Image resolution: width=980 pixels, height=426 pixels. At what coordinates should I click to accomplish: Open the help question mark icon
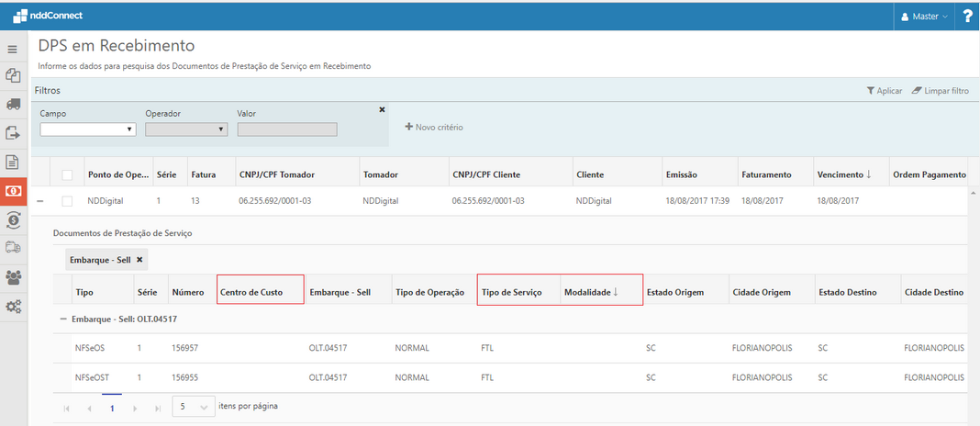[967, 16]
